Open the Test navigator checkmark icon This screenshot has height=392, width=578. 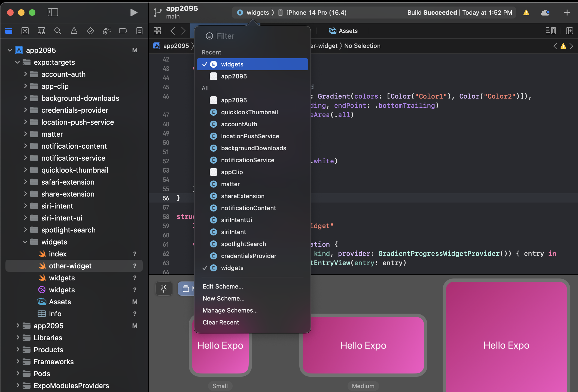(90, 31)
